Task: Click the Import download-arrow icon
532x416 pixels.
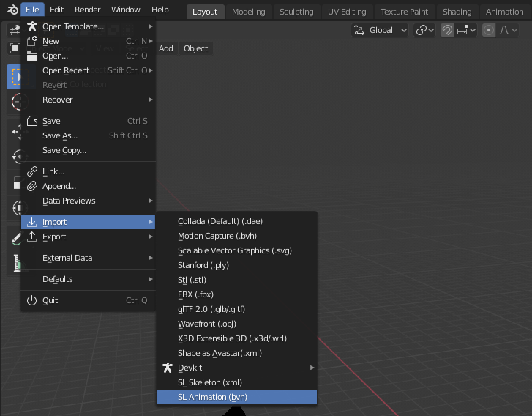Action: 32,222
